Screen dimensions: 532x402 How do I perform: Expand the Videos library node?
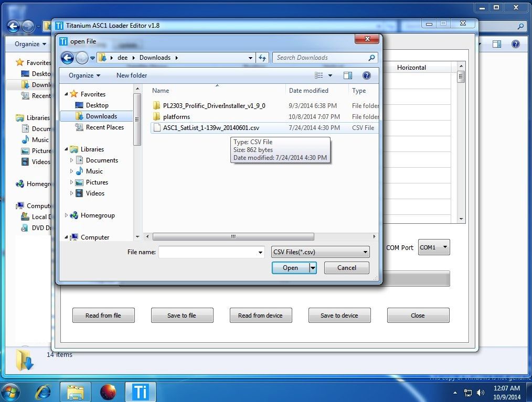point(71,193)
